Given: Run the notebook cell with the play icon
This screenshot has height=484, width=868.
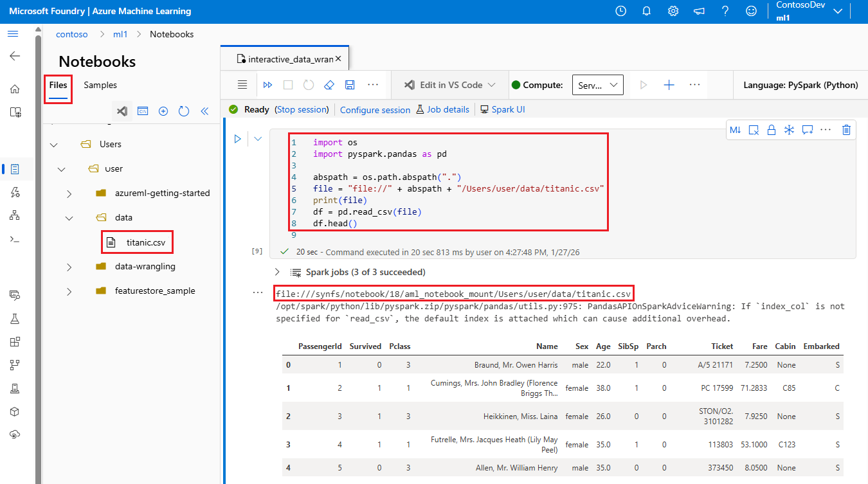Looking at the screenshot, I should 238,138.
